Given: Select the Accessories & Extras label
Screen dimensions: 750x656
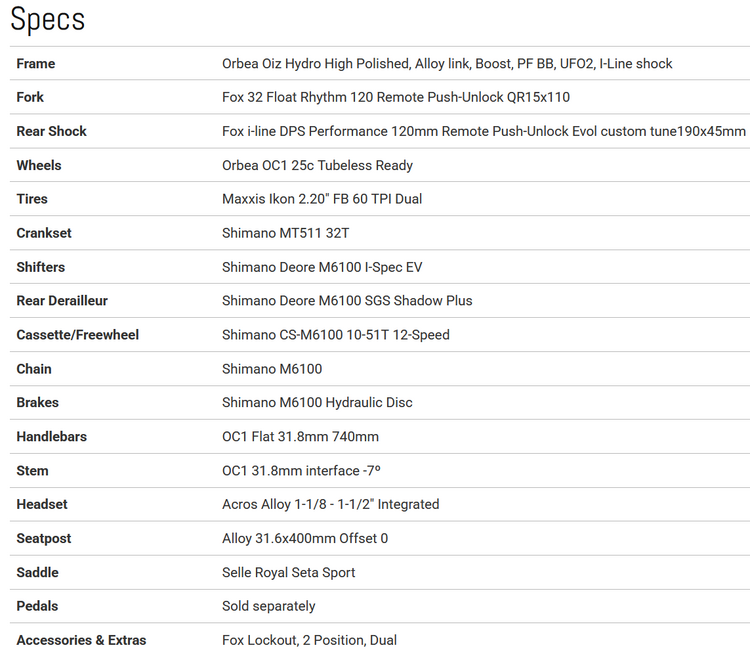Looking at the screenshot, I should pos(81,640).
